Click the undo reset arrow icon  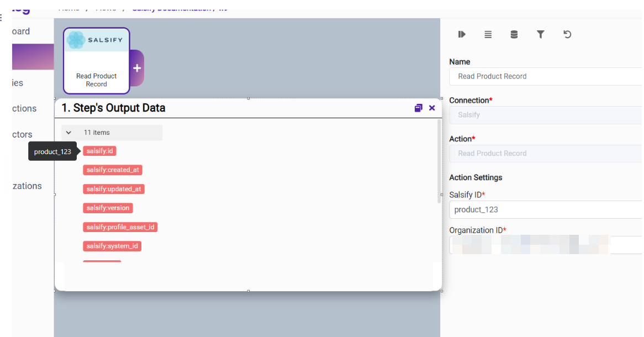click(567, 34)
